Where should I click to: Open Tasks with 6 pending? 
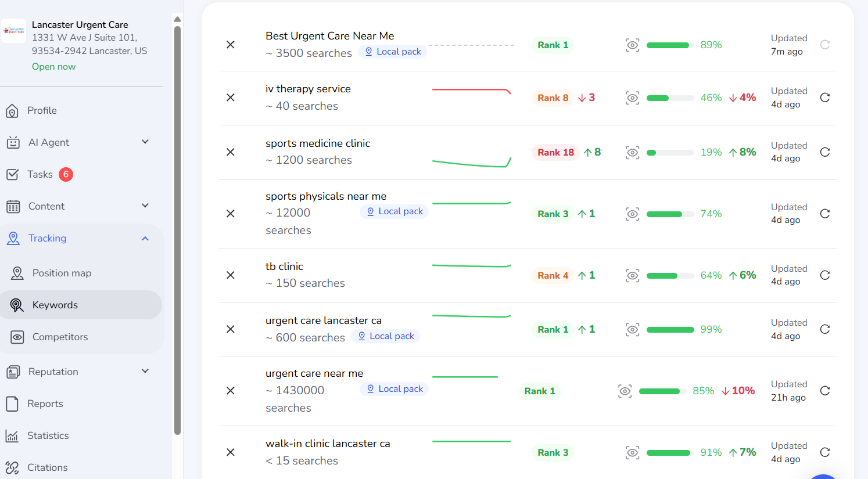(40, 174)
